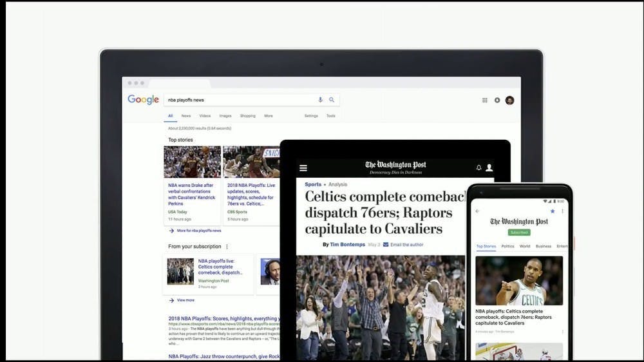Open Google notifications icon
Viewport: 644px width, 362px height.
pyautogui.click(x=497, y=100)
